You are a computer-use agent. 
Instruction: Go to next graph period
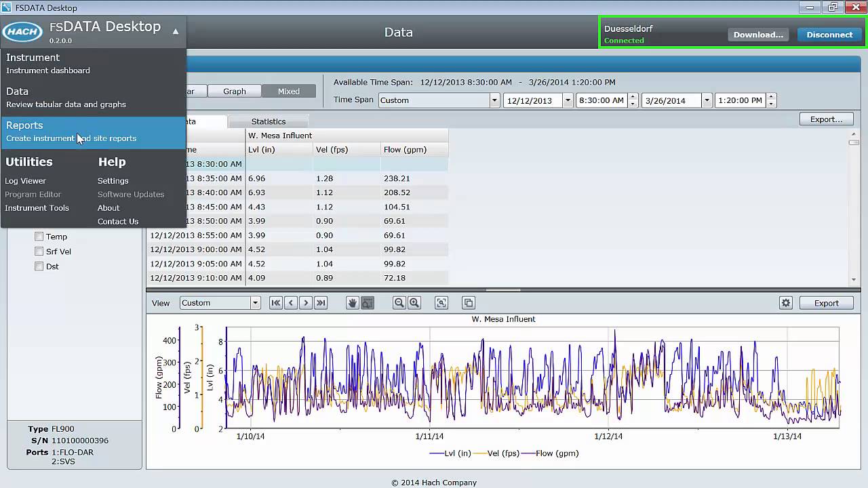(306, 303)
